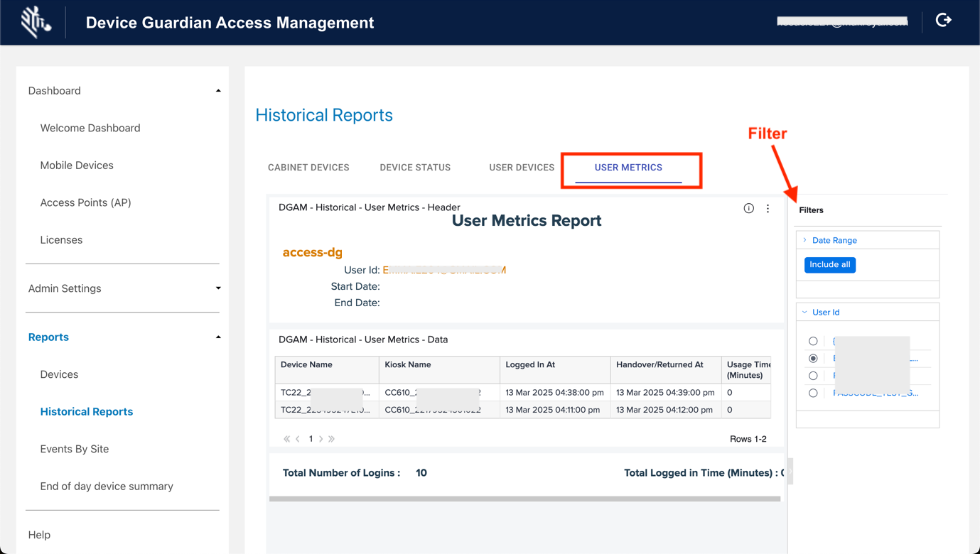The width and height of the screenshot is (980, 554).
Task: Switch to the Device Status tab
Action: (x=415, y=168)
